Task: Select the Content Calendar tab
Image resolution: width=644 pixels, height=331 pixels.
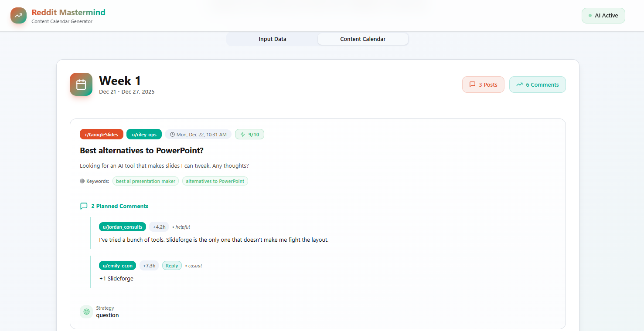Action: point(363,39)
